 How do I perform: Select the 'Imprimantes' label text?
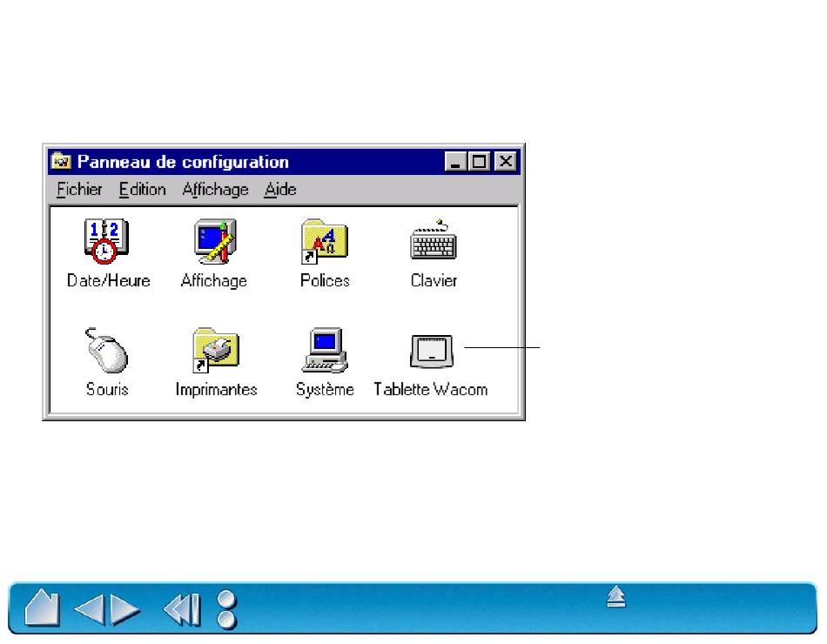[x=216, y=389]
